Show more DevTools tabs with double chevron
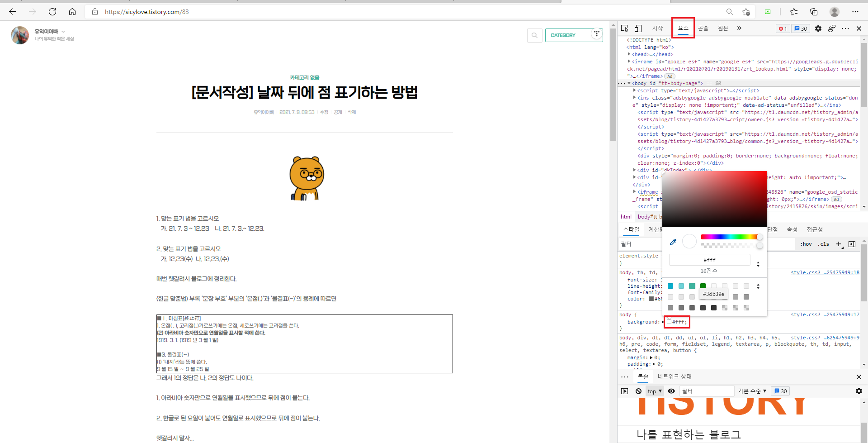The image size is (868, 443). point(739,28)
